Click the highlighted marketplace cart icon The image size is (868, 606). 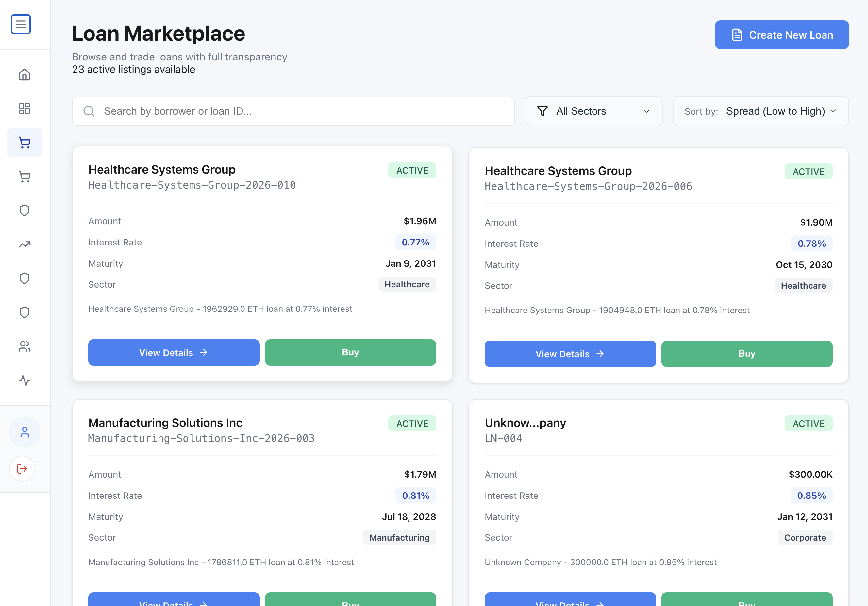[25, 143]
